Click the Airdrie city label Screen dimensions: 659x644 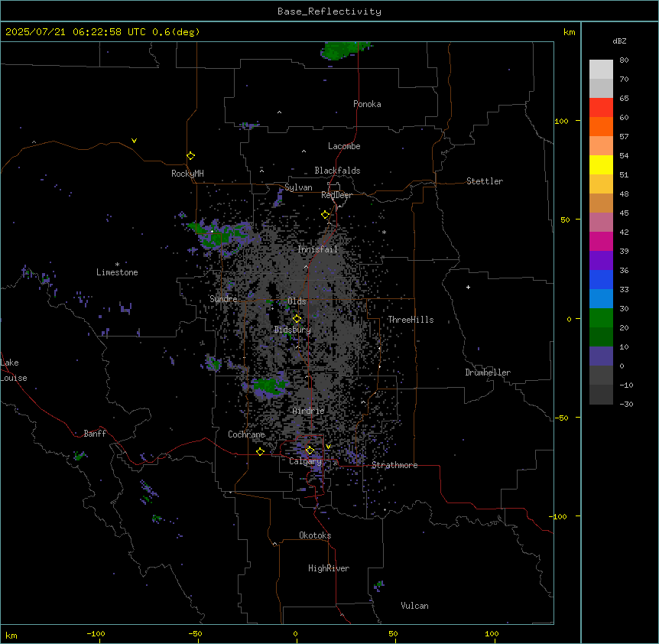coord(308,411)
